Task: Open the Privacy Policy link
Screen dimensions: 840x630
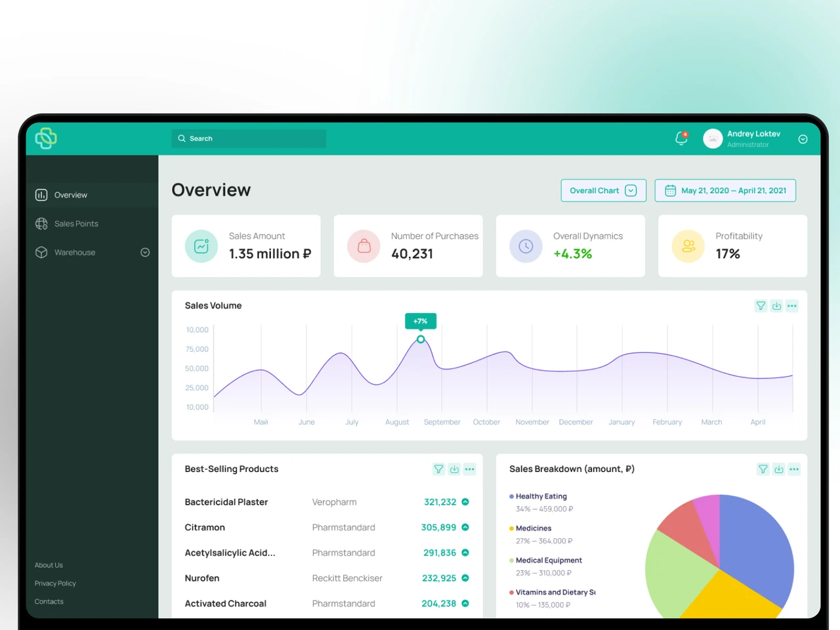Action: [x=55, y=583]
